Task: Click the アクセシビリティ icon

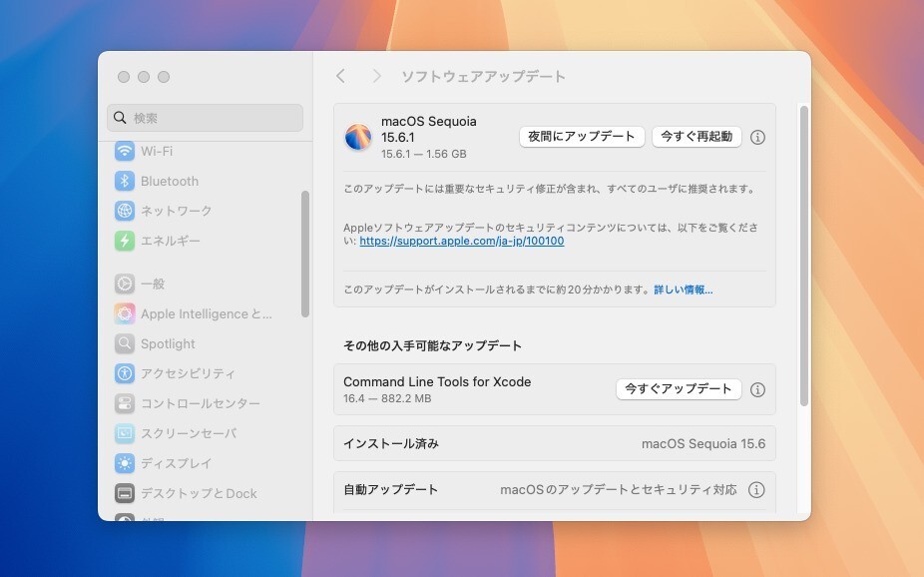Action: click(125, 373)
